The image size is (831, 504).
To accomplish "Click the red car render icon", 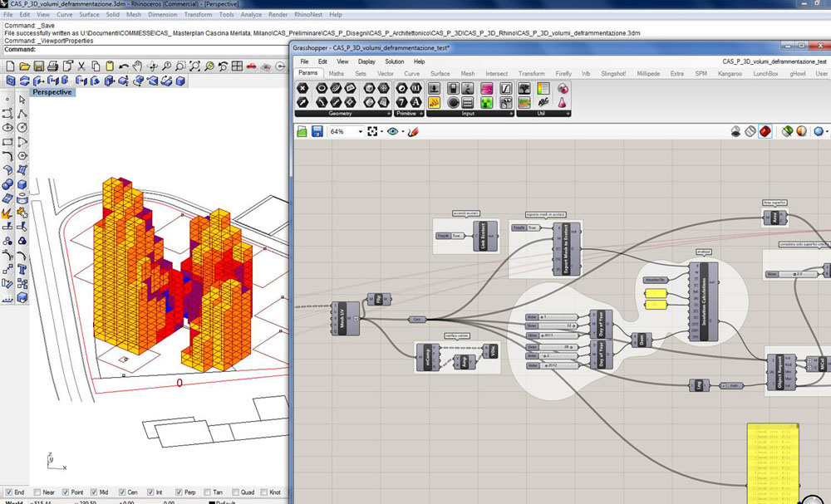I will click(x=251, y=66).
